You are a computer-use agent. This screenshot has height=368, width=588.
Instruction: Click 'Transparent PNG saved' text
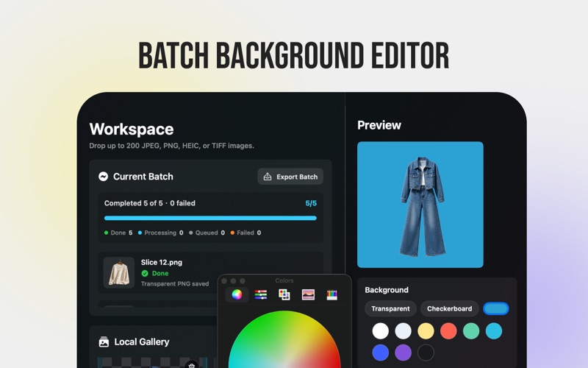click(175, 284)
